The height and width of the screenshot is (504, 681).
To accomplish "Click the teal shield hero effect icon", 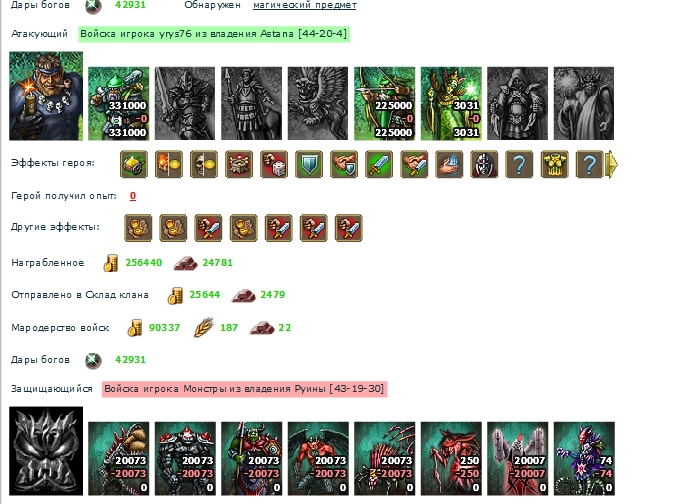I will point(309,164).
